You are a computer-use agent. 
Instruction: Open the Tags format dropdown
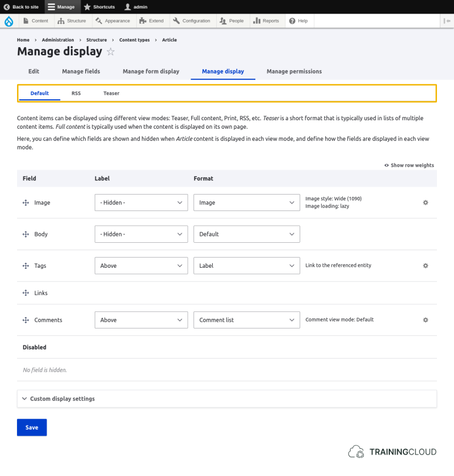click(x=247, y=266)
